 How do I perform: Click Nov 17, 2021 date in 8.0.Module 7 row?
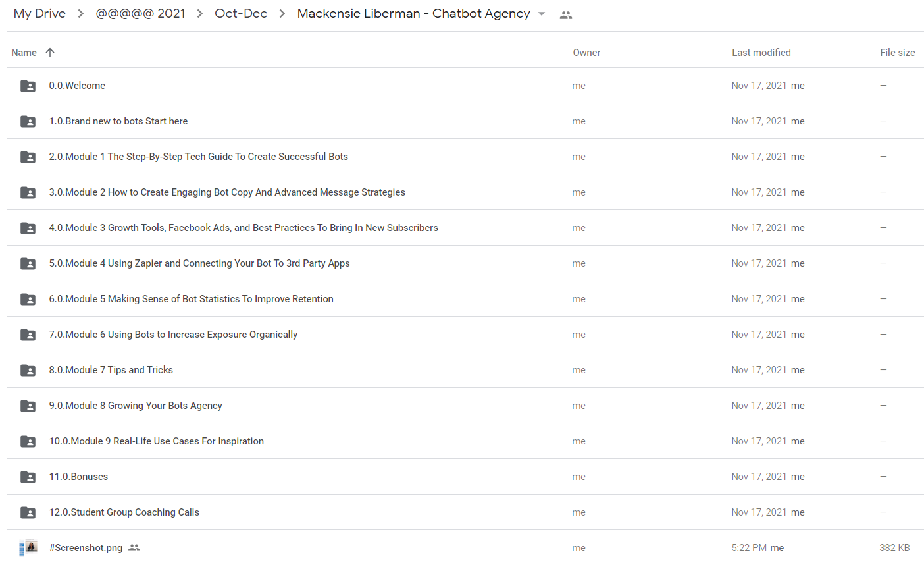click(759, 370)
